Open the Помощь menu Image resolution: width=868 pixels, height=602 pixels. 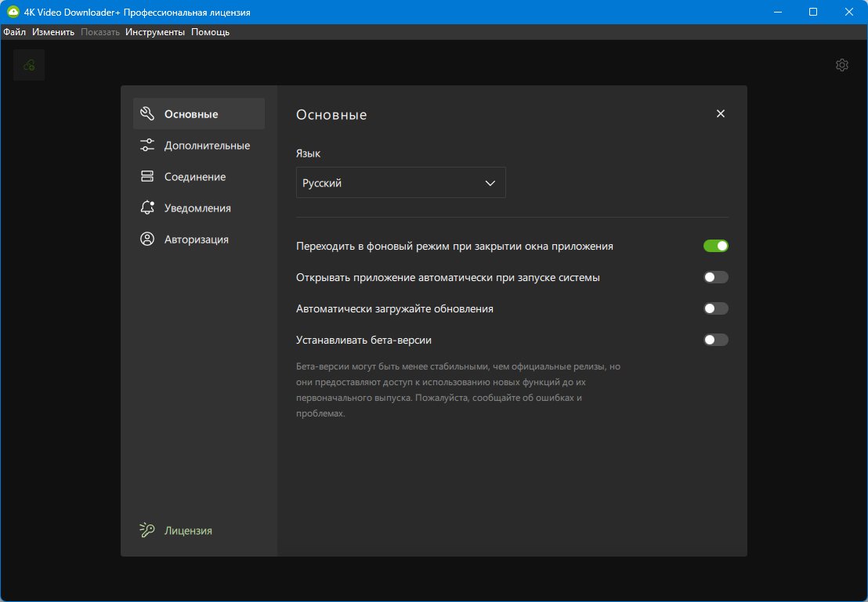pyautogui.click(x=211, y=32)
